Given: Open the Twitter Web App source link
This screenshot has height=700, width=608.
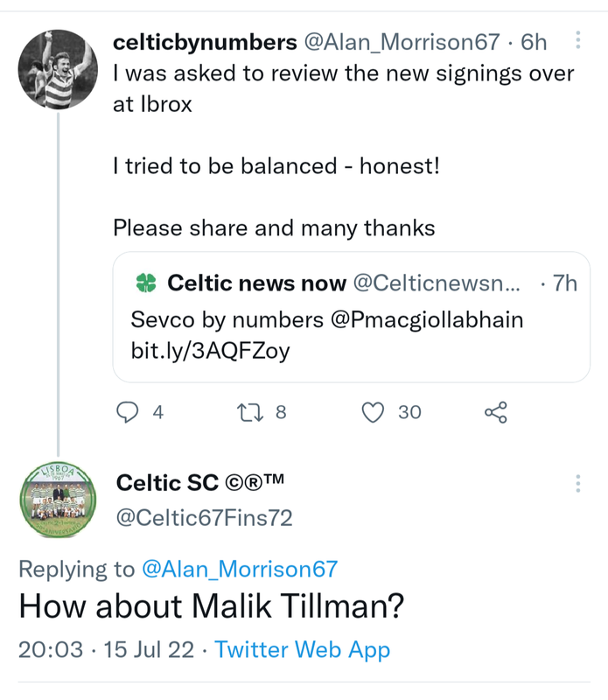Looking at the screenshot, I should [x=302, y=650].
